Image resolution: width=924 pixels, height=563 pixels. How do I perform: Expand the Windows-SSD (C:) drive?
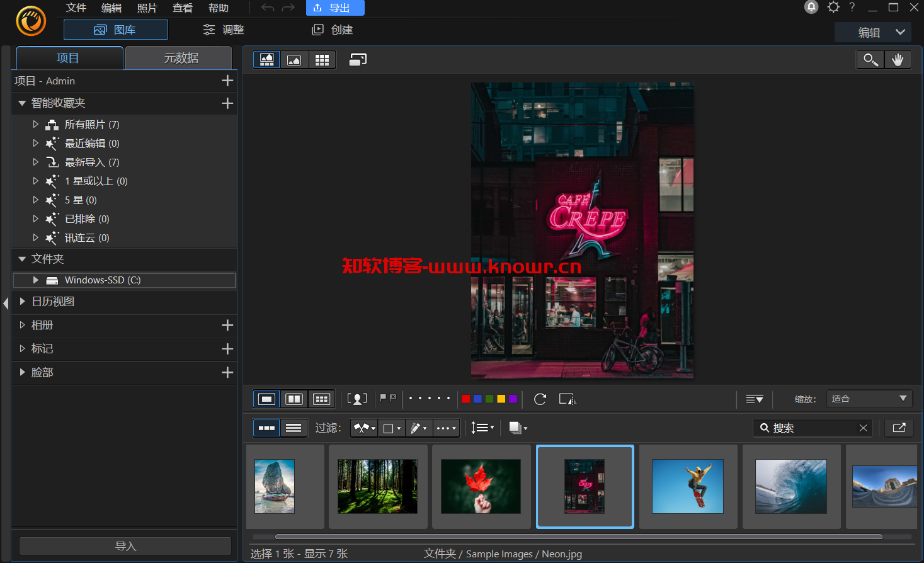click(x=35, y=280)
